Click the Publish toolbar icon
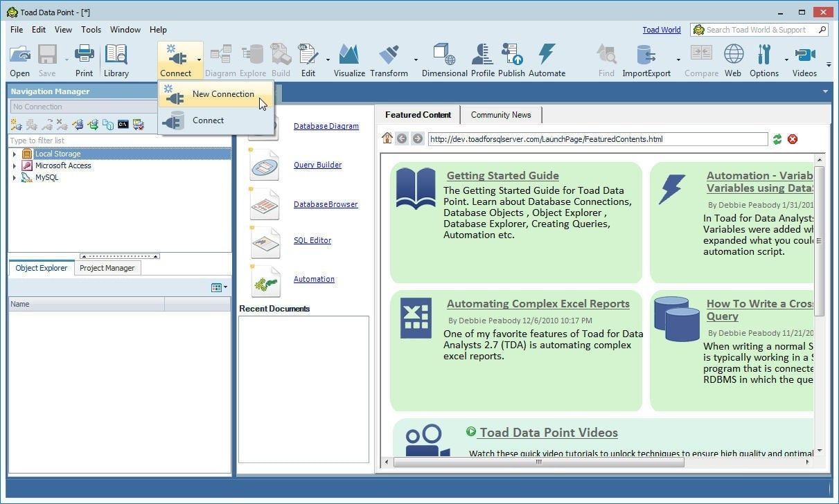This screenshot has height=504, width=839. click(x=511, y=55)
